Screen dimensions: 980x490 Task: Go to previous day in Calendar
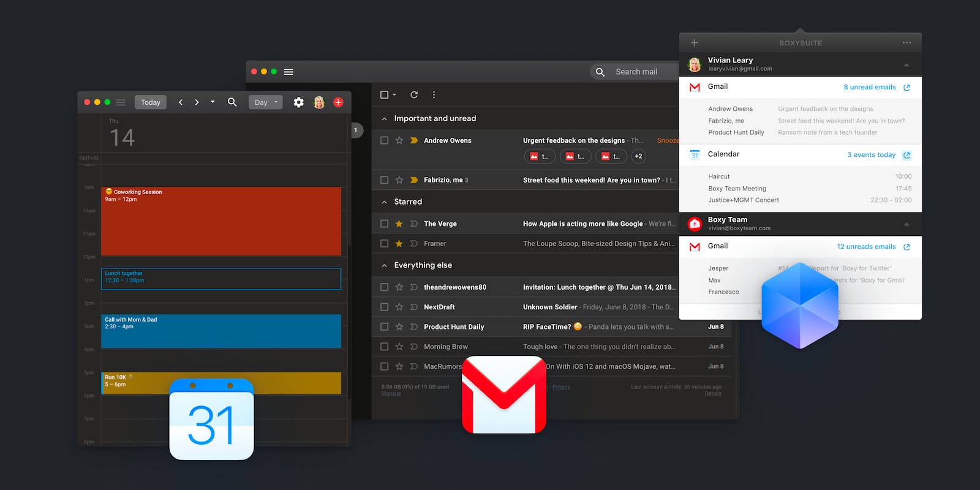tap(181, 102)
